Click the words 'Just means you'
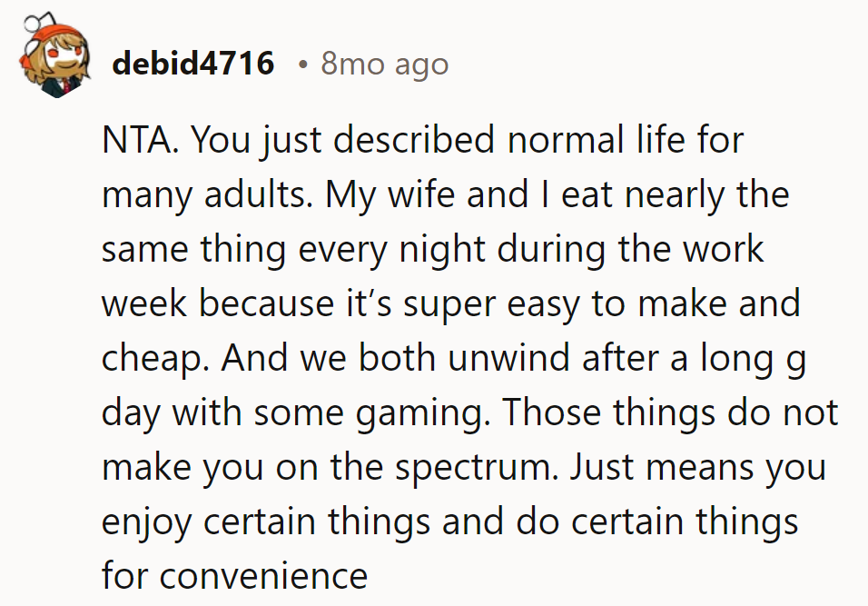The width and height of the screenshot is (868, 606). click(699, 468)
